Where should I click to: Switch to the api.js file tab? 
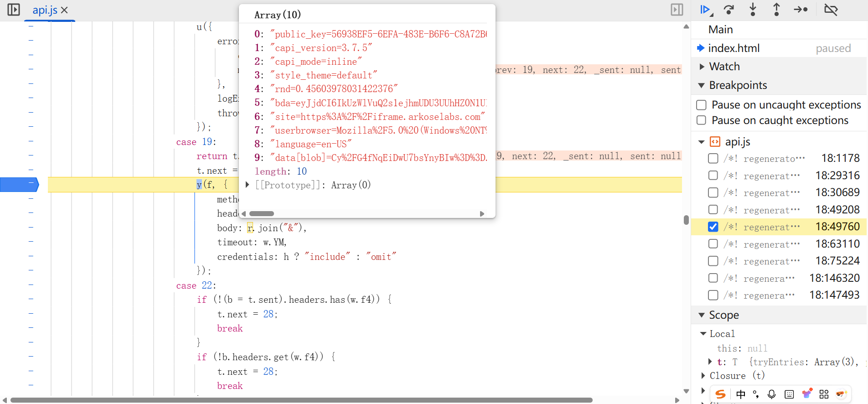pyautogui.click(x=45, y=10)
